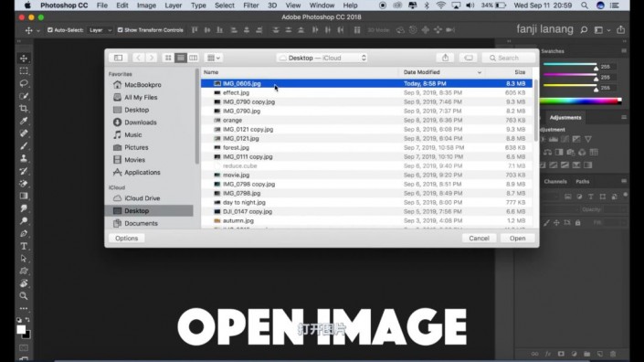Select the Eraser tool
Screen dimensions: 644x362
coord(24,184)
